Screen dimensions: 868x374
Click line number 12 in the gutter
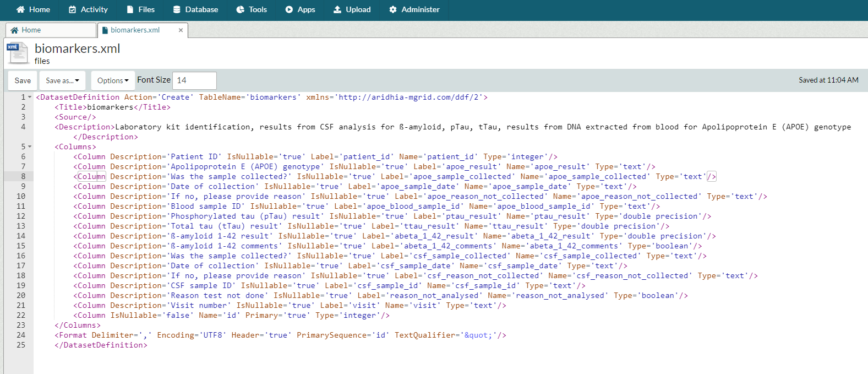point(21,216)
